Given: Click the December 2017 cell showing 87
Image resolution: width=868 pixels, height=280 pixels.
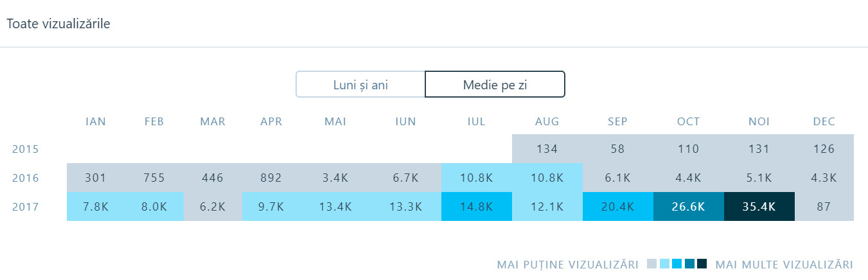Looking at the screenshot, I should (824, 207).
